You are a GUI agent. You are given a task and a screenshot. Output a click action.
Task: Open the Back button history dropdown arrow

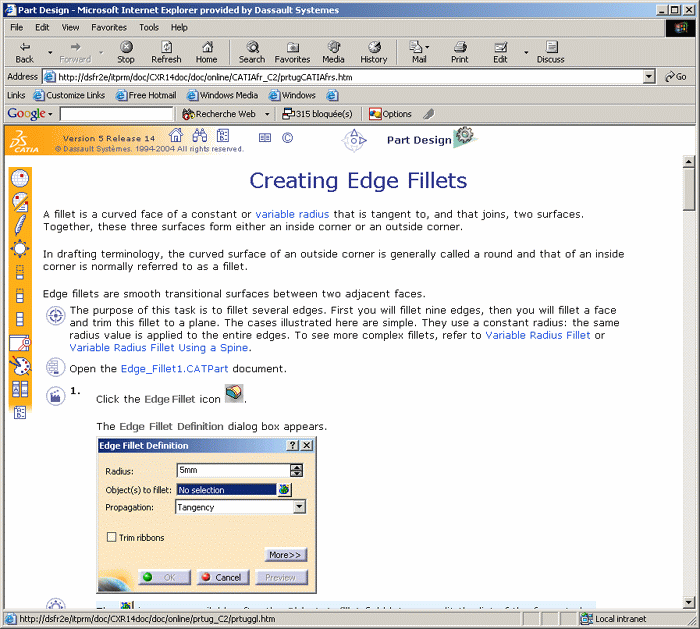(50, 53)
